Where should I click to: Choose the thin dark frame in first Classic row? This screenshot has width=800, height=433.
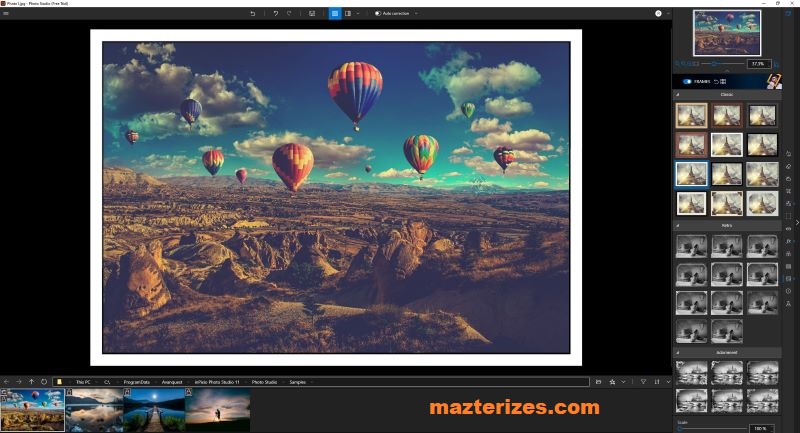tap(762, 115)
